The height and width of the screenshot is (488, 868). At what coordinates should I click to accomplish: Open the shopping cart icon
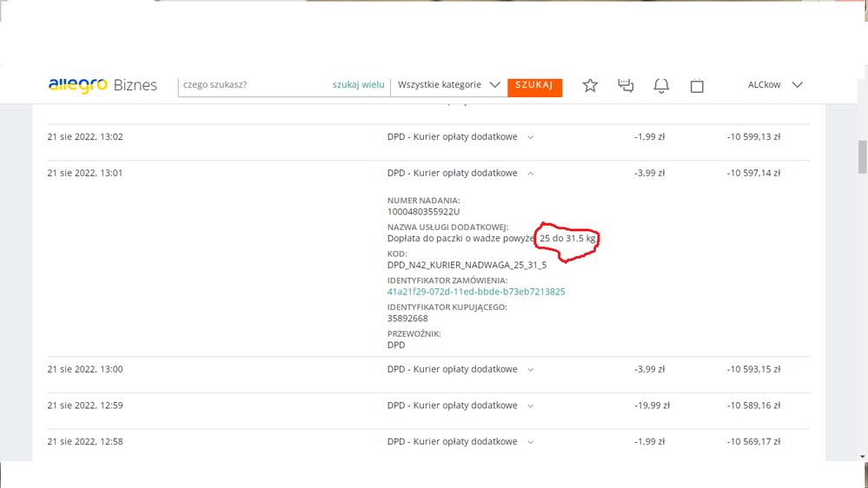point(697,85)
